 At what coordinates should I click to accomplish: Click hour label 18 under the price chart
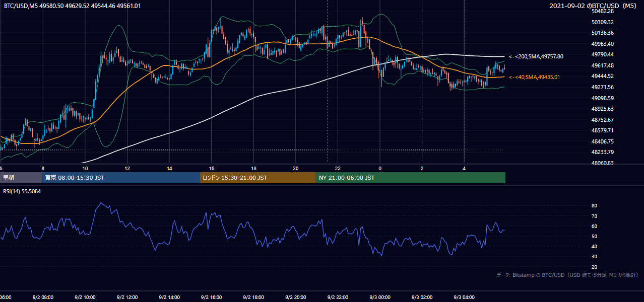coord(254,168)
